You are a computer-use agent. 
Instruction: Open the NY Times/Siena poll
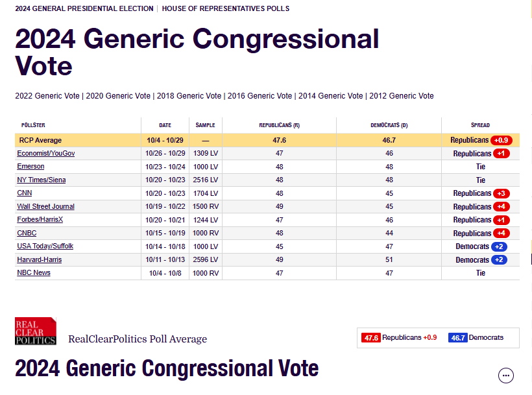coord(42,180)
